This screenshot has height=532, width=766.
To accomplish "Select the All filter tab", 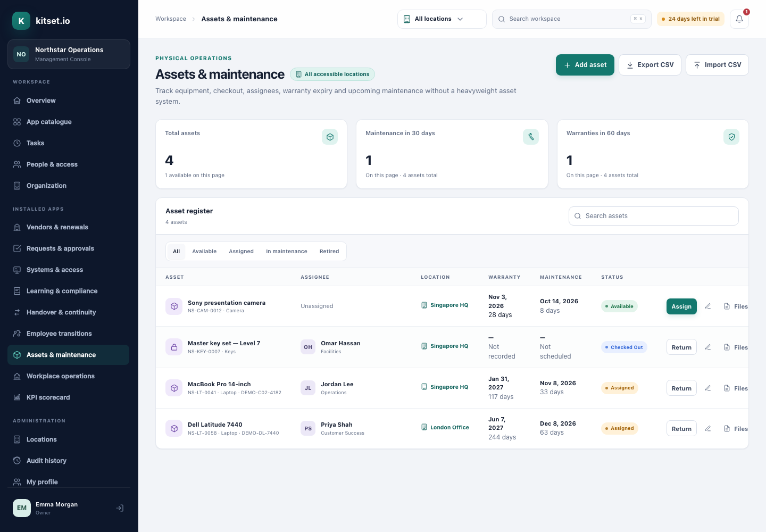I will tap(177, 252).
